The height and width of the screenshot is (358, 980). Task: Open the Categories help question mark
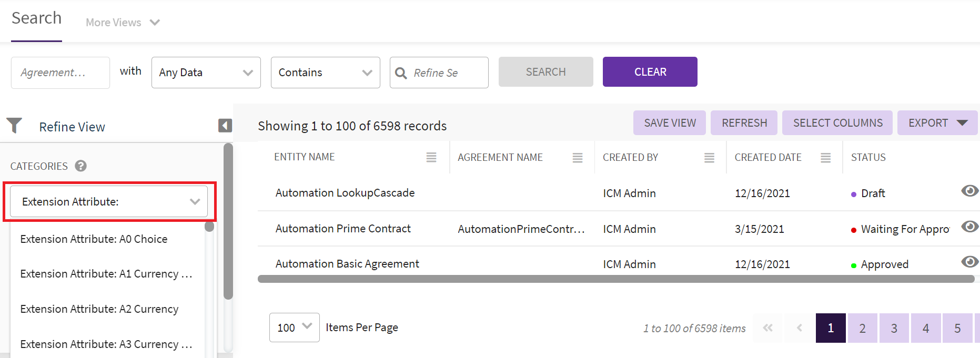[80, 166]
